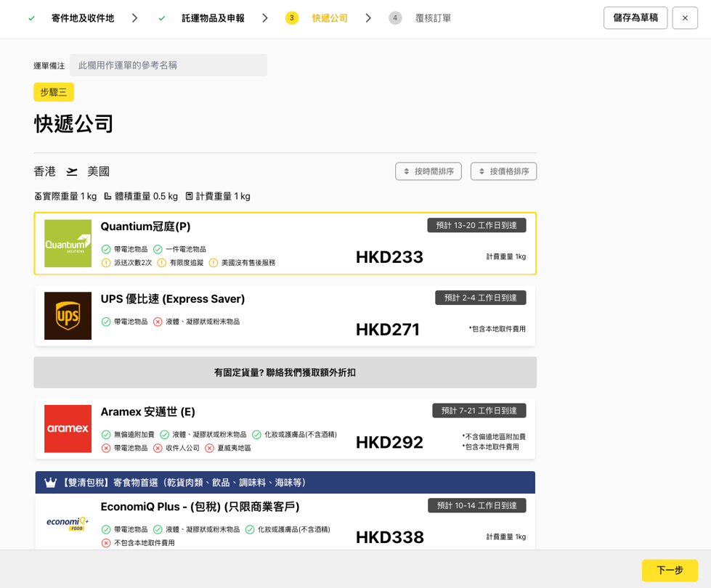Click the Quantium courier logo

68,243
